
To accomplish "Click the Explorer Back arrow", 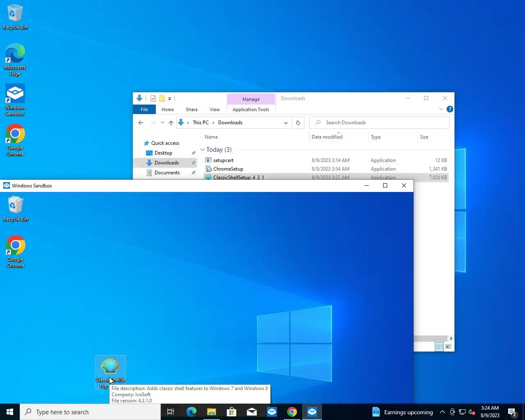I will 141,123.
